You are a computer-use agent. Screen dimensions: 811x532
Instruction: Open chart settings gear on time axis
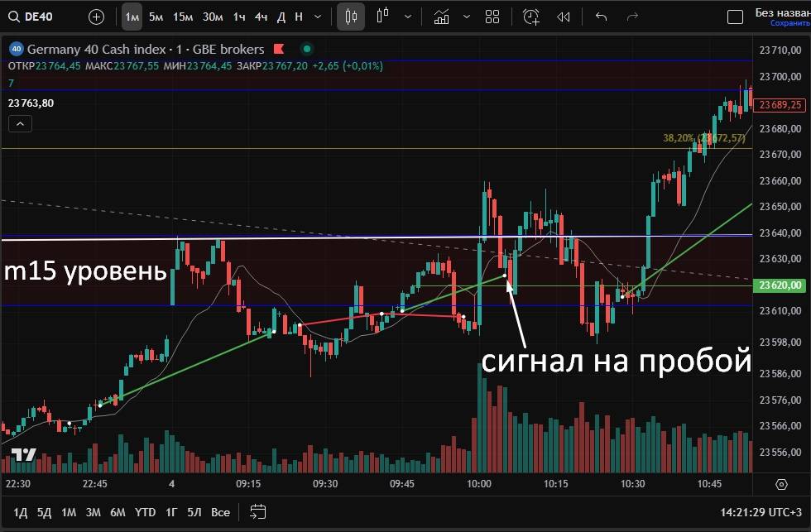tap(781, 484)
